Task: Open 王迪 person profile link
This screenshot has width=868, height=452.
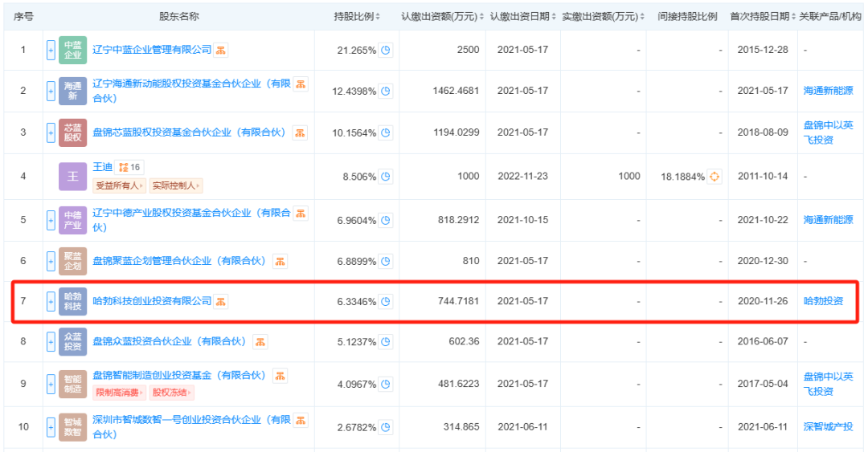Action: [102, 167]
